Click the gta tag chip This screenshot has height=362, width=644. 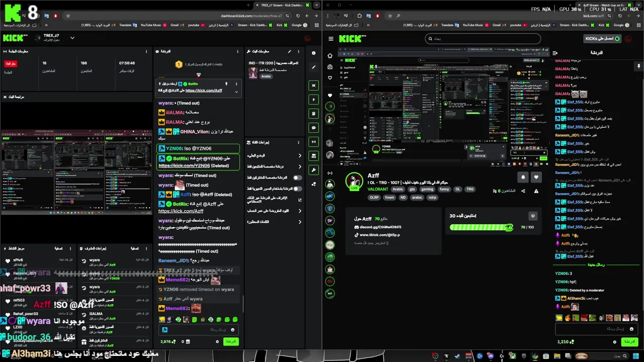[x=412, y=190]
